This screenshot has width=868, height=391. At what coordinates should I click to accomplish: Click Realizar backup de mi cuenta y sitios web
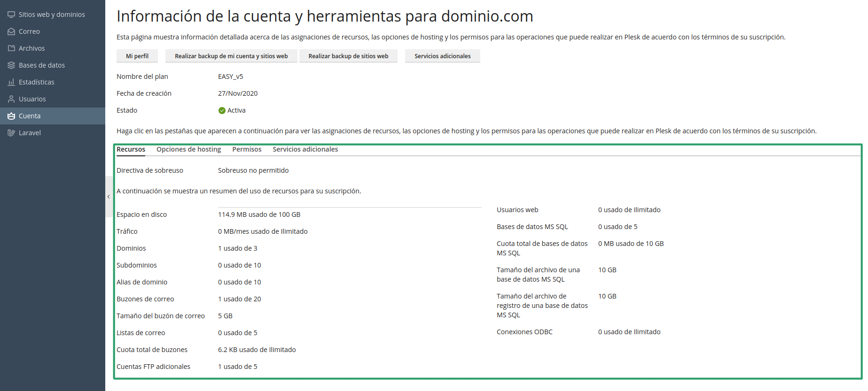pos(231,56)
